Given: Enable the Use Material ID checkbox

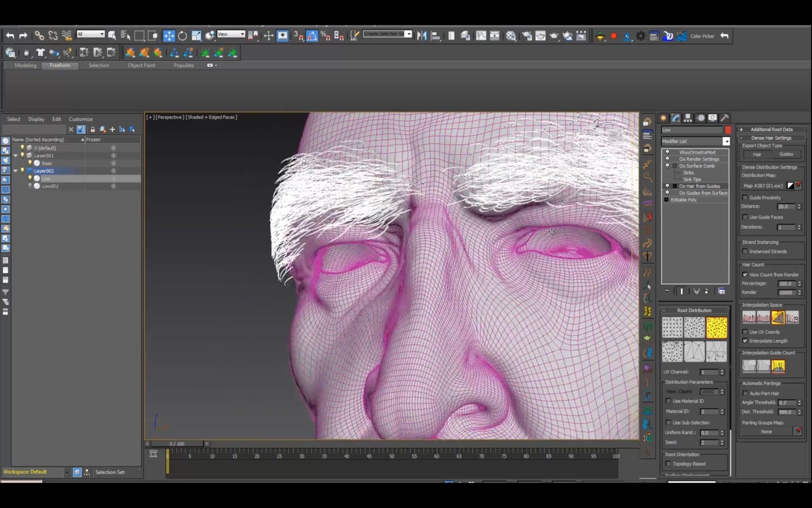Looking at the screenshot, I should pos(668,401).
